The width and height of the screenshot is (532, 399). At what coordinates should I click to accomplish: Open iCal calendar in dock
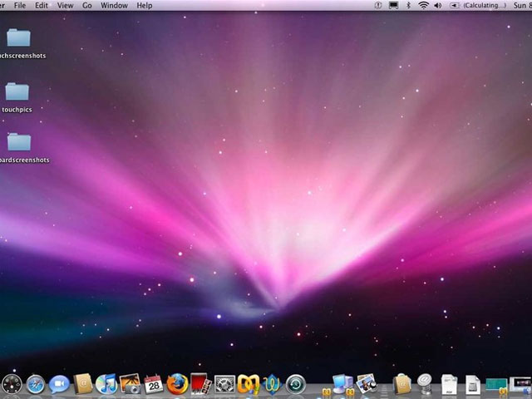click(154, 383)
